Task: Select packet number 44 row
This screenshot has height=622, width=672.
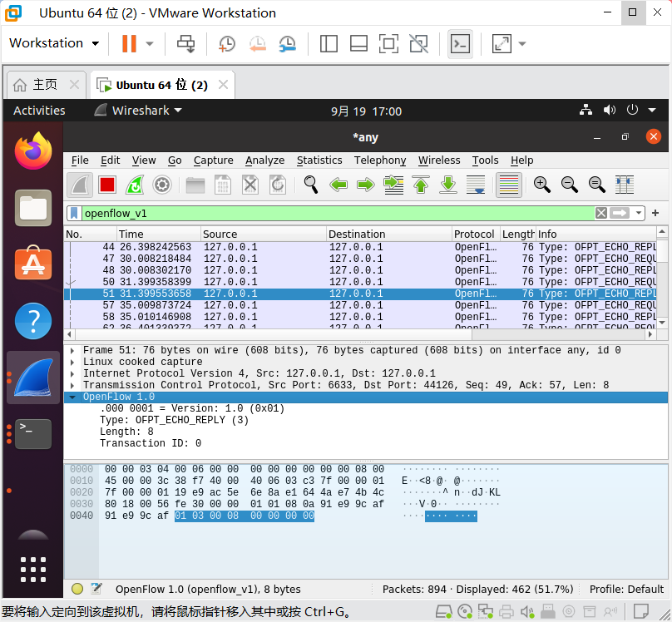Action: click(360, 247)
